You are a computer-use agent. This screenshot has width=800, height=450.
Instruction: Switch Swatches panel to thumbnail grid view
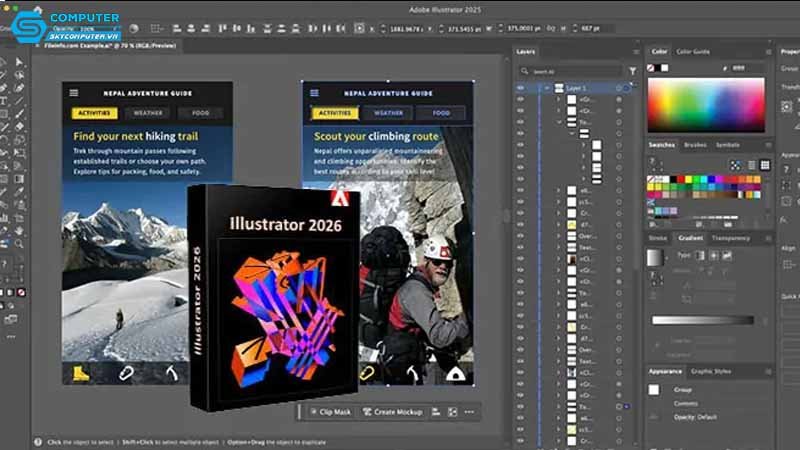[x=765, y=165]
